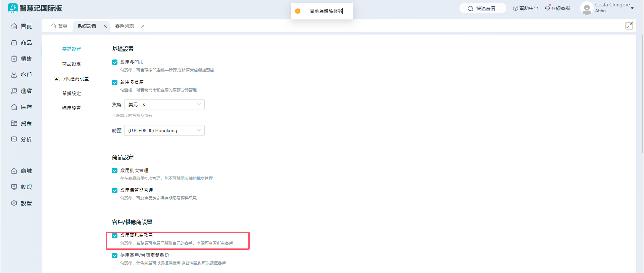Uncheck the 啟用多門市 checkbox
Image resolution: width=644 pixels, height=273 pixels.
pos(115,63)
